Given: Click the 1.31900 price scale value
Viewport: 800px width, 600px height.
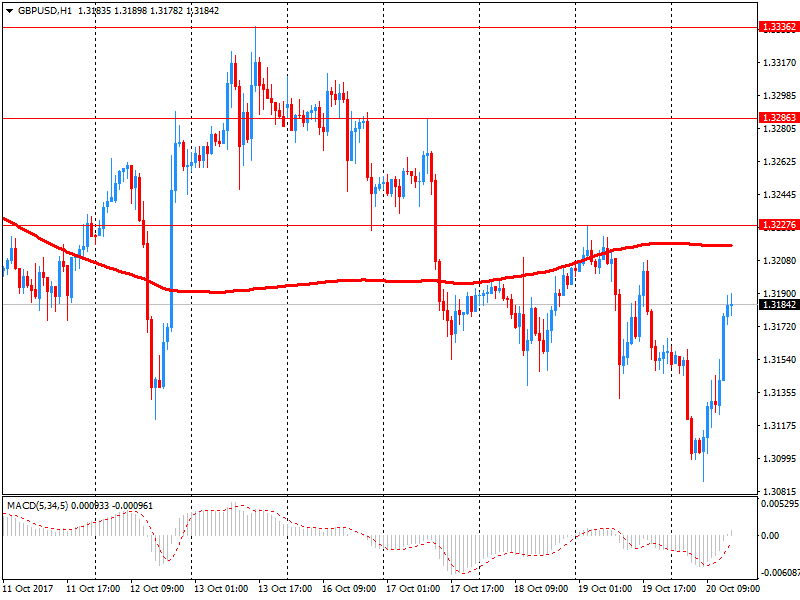Looking at the screenshot, I should pyautogui.click(x=779, y=294).
